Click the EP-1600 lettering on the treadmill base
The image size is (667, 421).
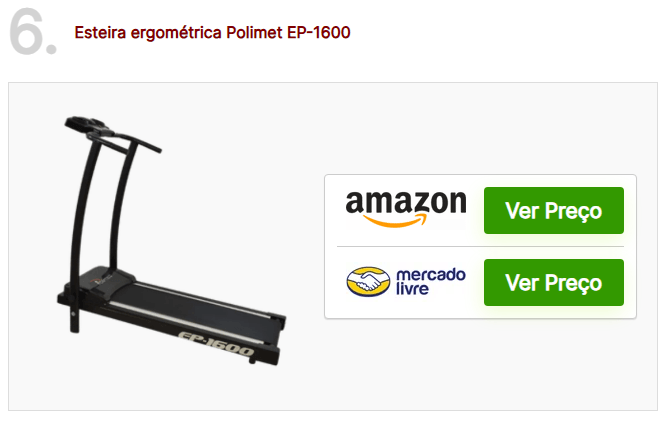click(x=216, y=344)
